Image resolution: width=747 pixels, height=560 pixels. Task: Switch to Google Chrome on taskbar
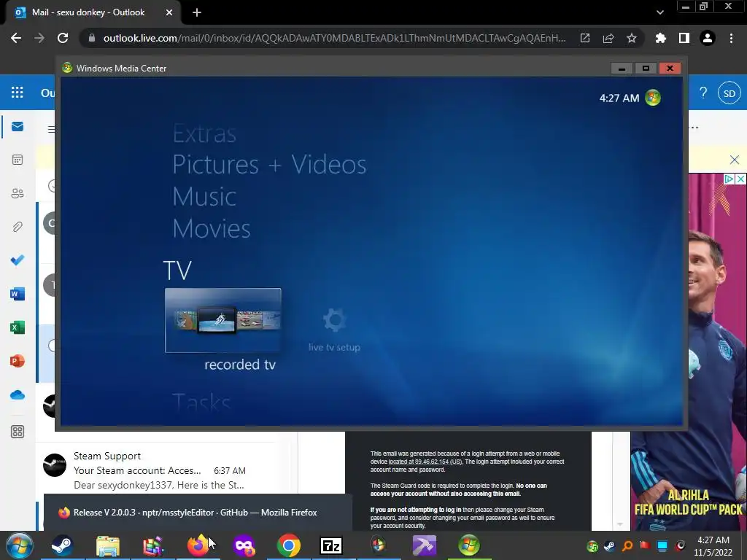289,545
